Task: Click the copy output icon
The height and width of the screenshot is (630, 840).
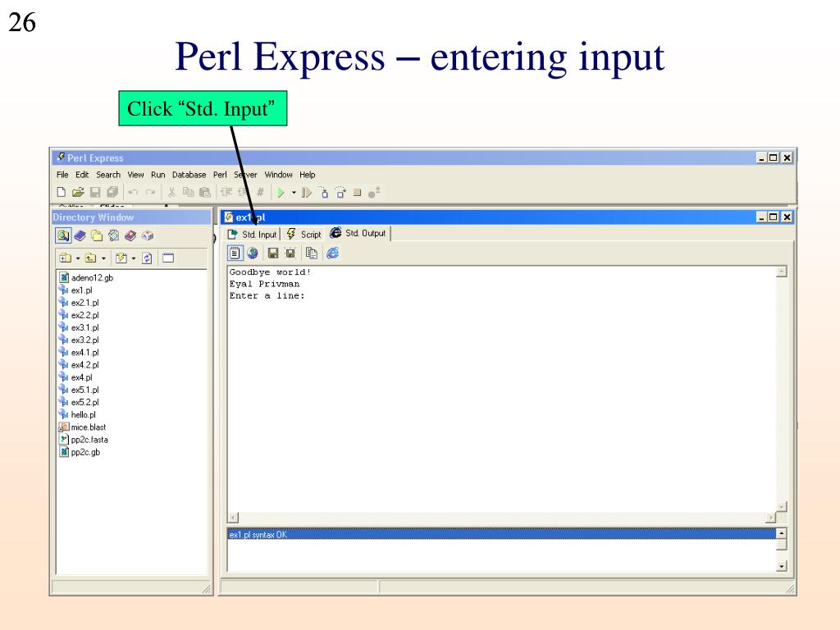Action: point(311,253)
